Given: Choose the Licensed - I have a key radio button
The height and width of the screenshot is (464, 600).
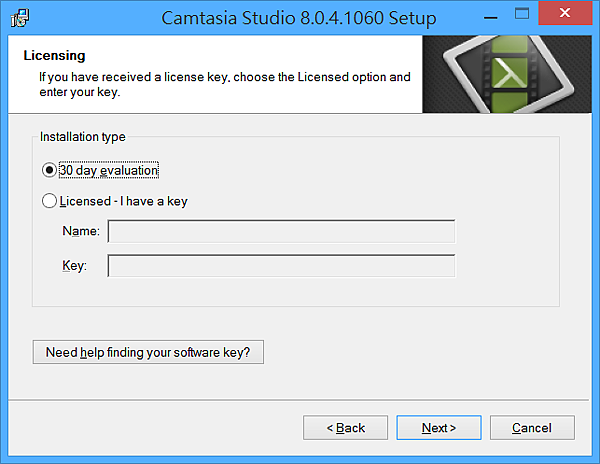Looking at the screenshot, I should 50,201.
